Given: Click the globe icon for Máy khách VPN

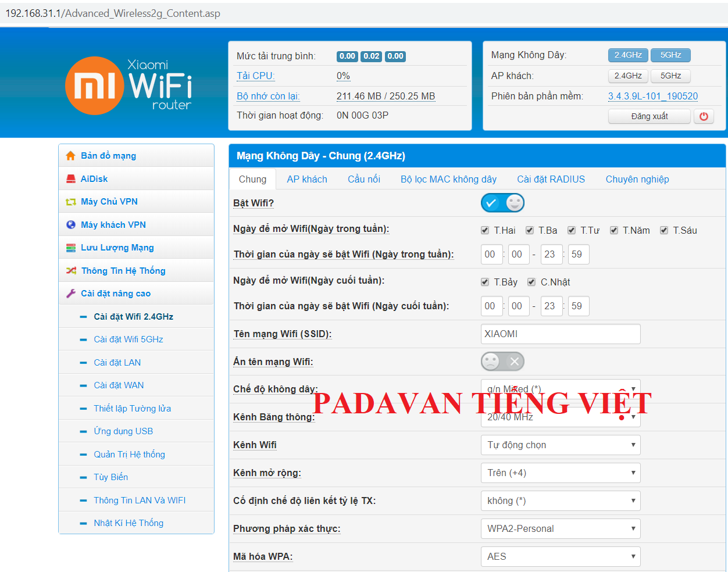Looking at the screenshot, I should click(x=71, y=225).
